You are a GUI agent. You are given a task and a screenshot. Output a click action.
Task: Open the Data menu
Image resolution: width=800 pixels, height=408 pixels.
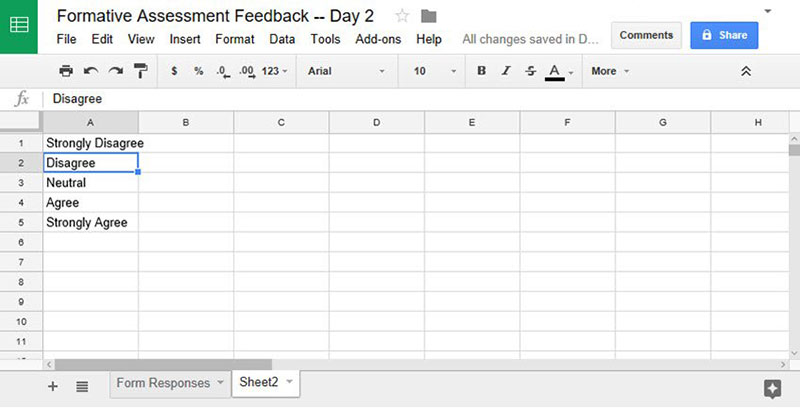tap(282, 39)
